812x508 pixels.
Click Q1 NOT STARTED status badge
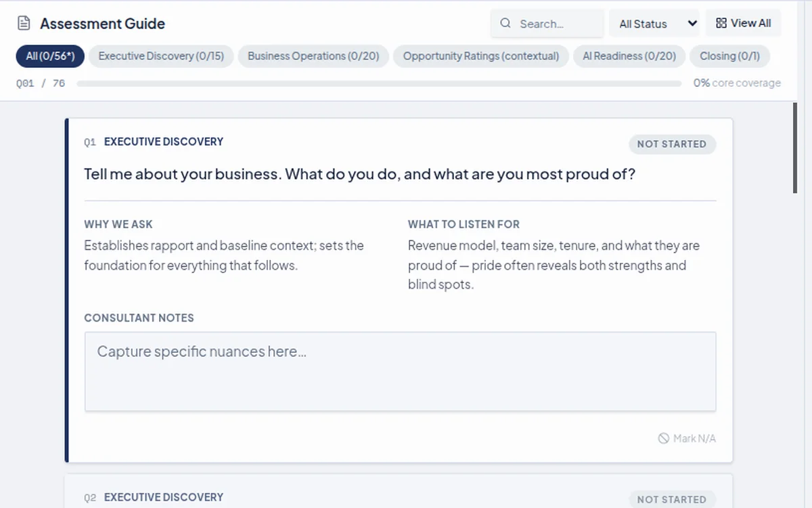click(672, 144)
